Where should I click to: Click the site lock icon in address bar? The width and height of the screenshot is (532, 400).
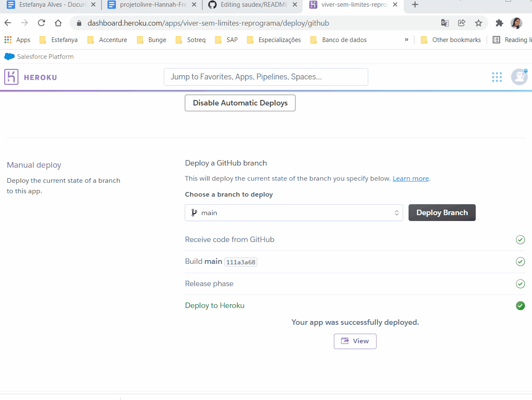click(x=79, y=23)
